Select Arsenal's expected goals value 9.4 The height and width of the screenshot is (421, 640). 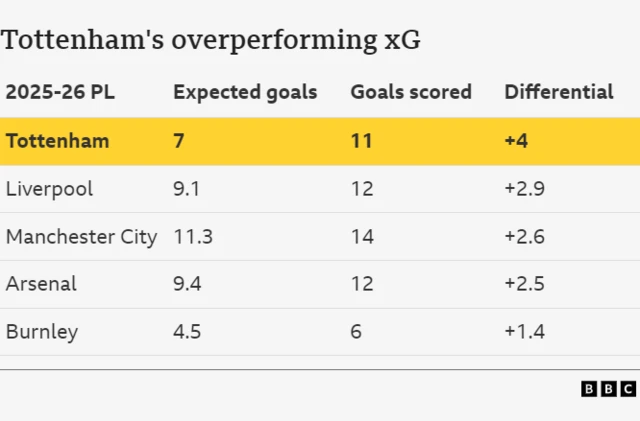[x=187, y=284]
